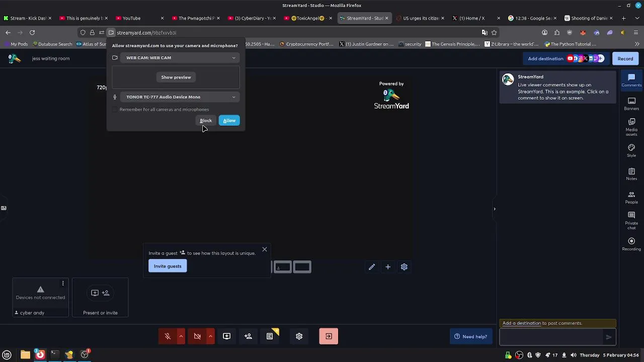Open the WEB CAM camera dropdown
644x362 pixels.
[x=180, y=58]
